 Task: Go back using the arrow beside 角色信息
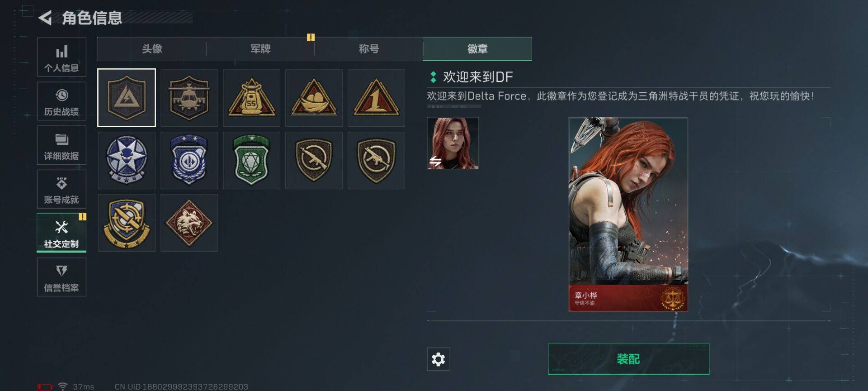[45, 18]
